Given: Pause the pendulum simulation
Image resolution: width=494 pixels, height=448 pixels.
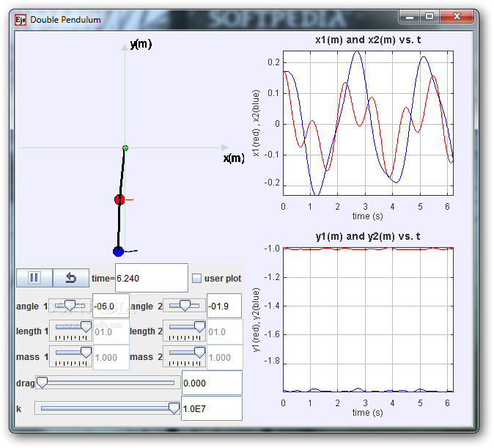Looking at the screenshot, I should 34,278.
